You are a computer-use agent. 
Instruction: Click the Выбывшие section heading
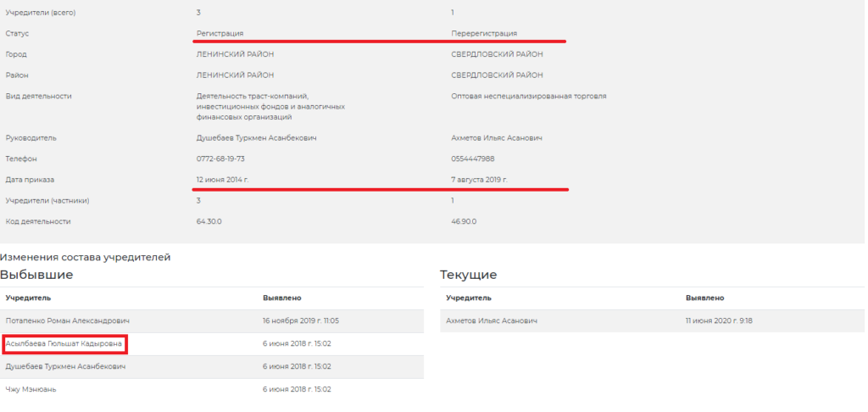[36, 275]
